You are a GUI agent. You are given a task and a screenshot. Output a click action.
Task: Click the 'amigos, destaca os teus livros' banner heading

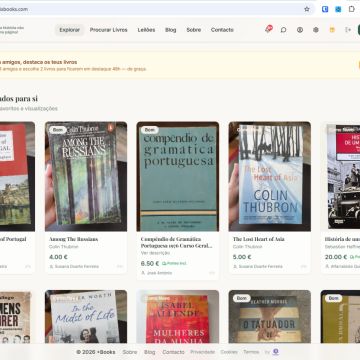(x=38, y=62)
